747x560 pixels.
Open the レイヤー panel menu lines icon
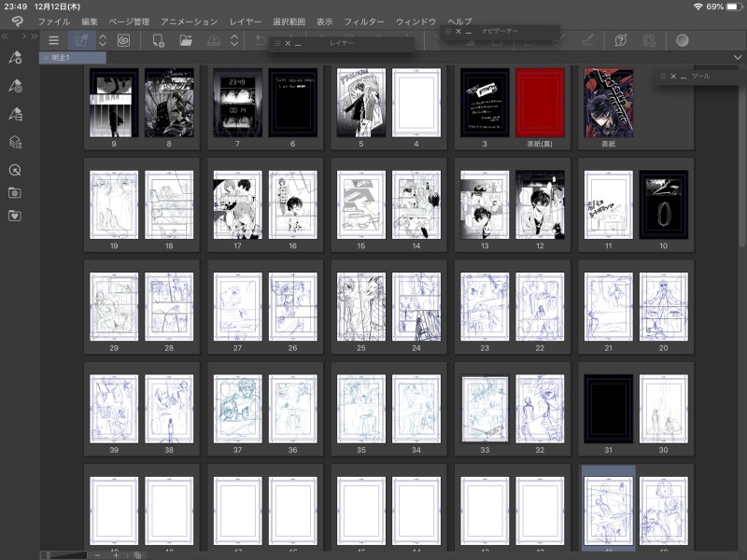(x=277, y=43)
